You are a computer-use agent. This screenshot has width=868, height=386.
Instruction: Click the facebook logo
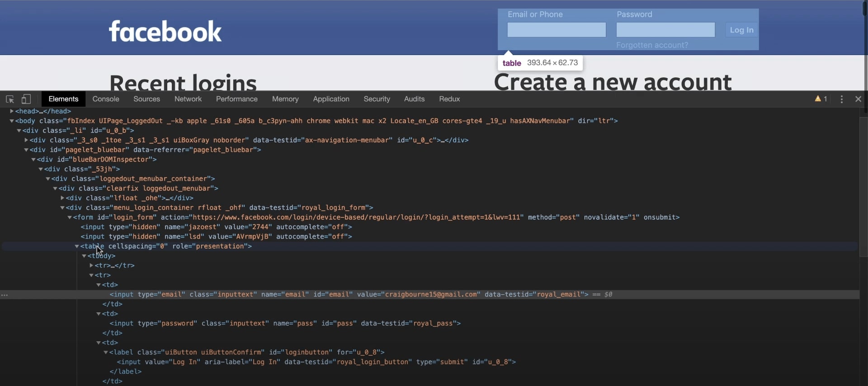tap(165, 31)
